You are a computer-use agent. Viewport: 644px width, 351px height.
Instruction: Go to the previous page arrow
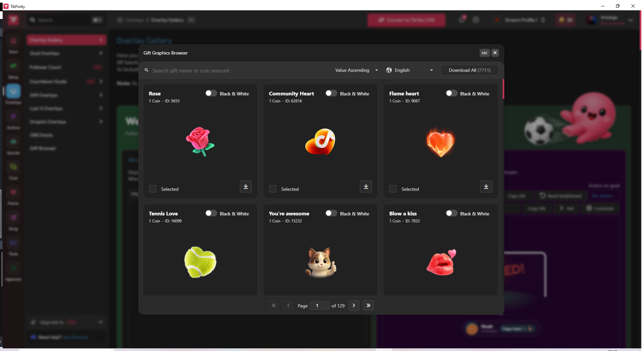click(x=288, y=305)
